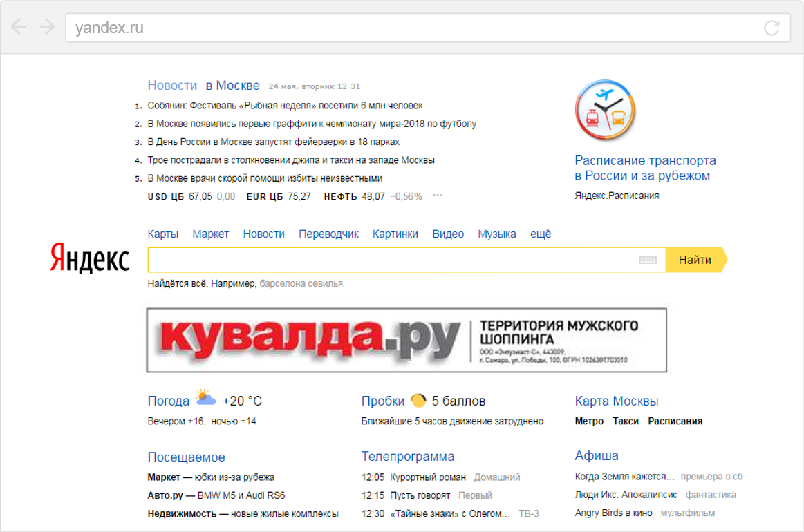The width and height of the screenshot is (804, 532).
Task: Open the Посещаемое section heading
Action: [186, 457]
